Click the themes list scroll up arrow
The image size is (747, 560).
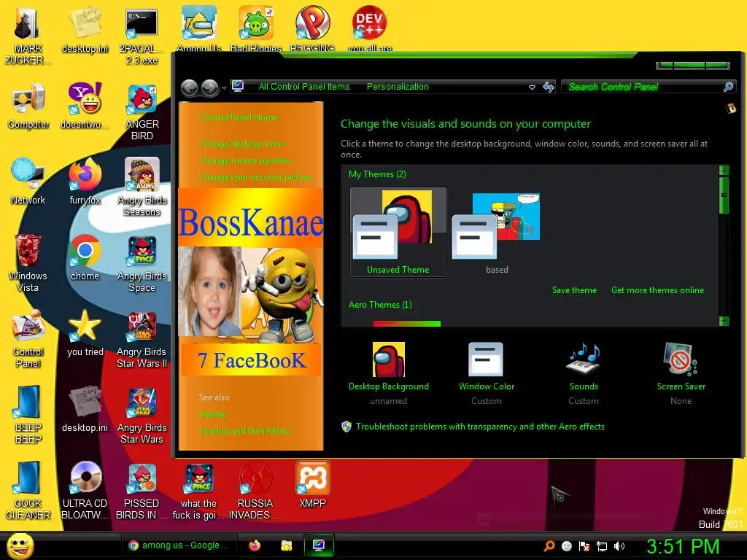point(724,170)
